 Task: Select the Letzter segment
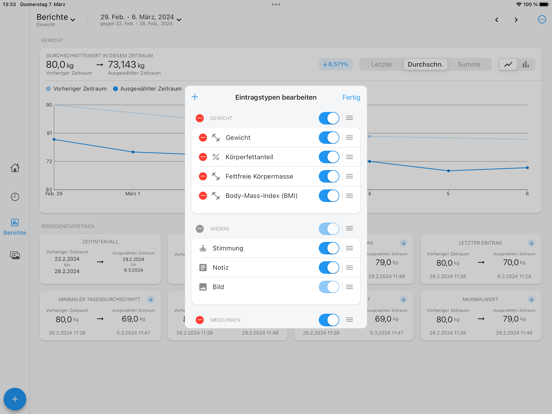click(382, 64)
